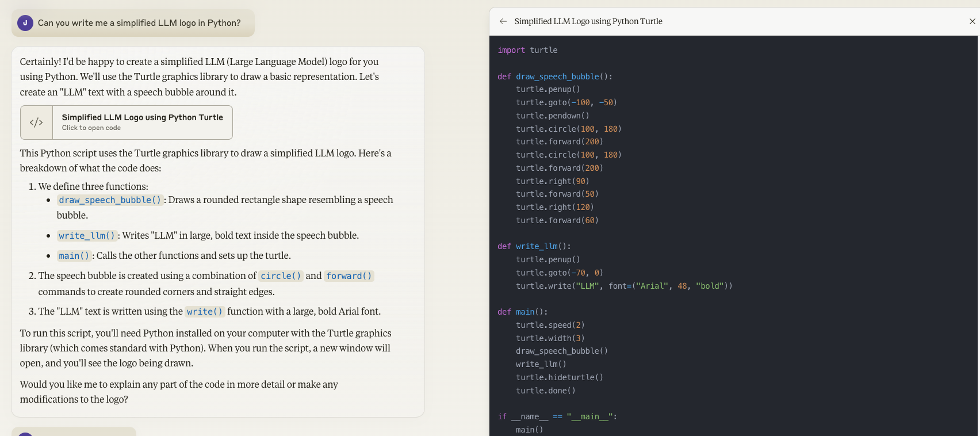Screen dimensions: 980x436
Task: Click the back arrow in code panel header
Action: (x=503, y=21)
